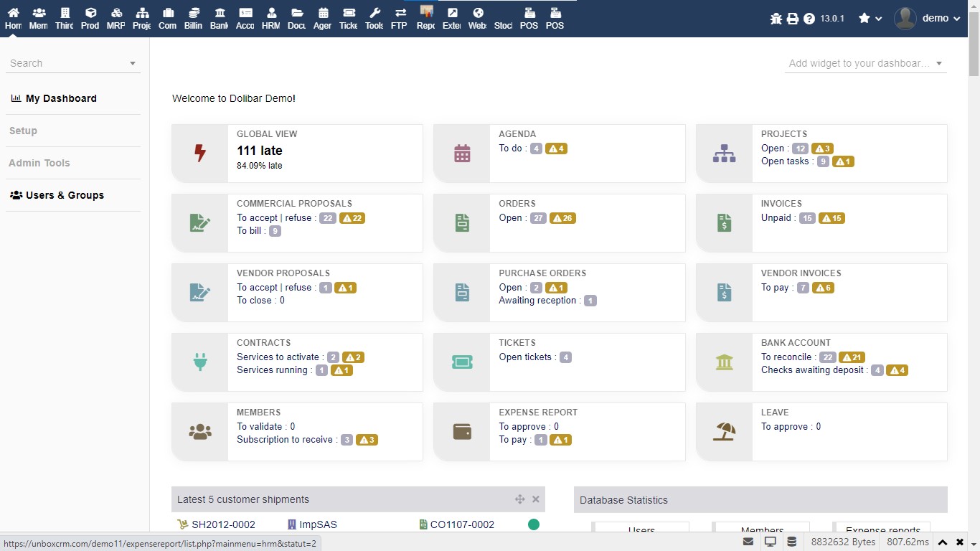Open the HRM module icon
Viewport: 980px width, 551px height.
[270, 18]
